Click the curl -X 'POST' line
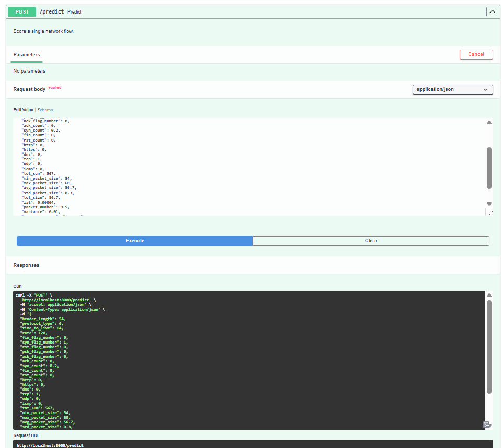The width and height of the screenshot is (502, 448). [x=33, y=296]
